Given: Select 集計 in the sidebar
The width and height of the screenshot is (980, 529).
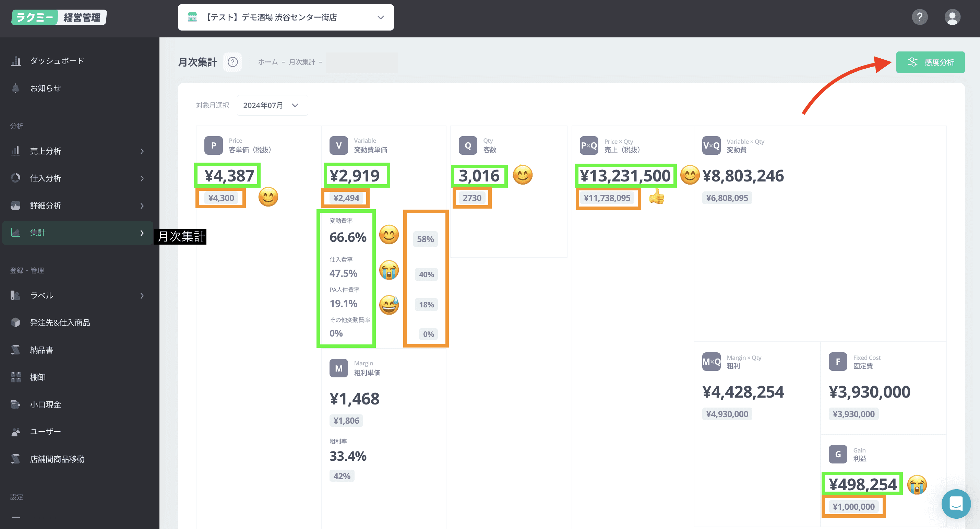Looking at the screenshot, I should [x=38, y=233].
